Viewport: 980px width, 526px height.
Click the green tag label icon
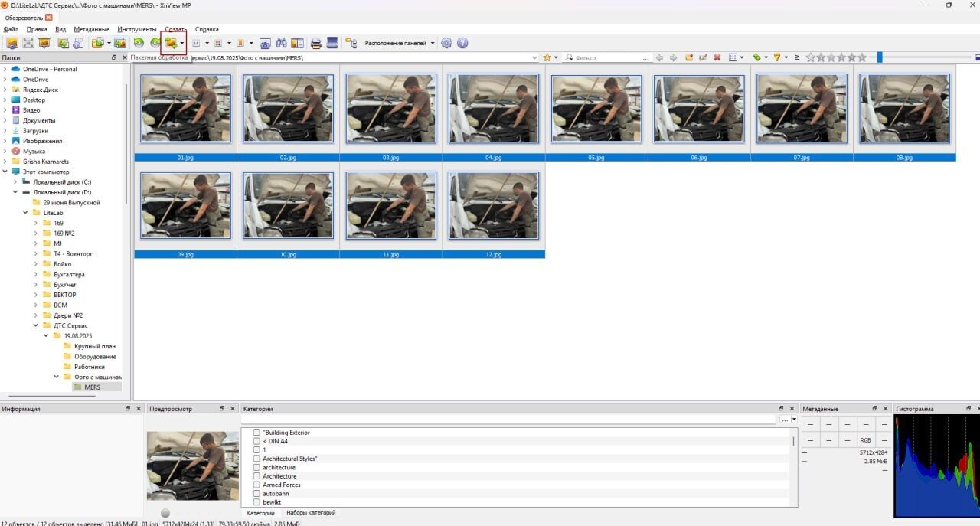756,57
